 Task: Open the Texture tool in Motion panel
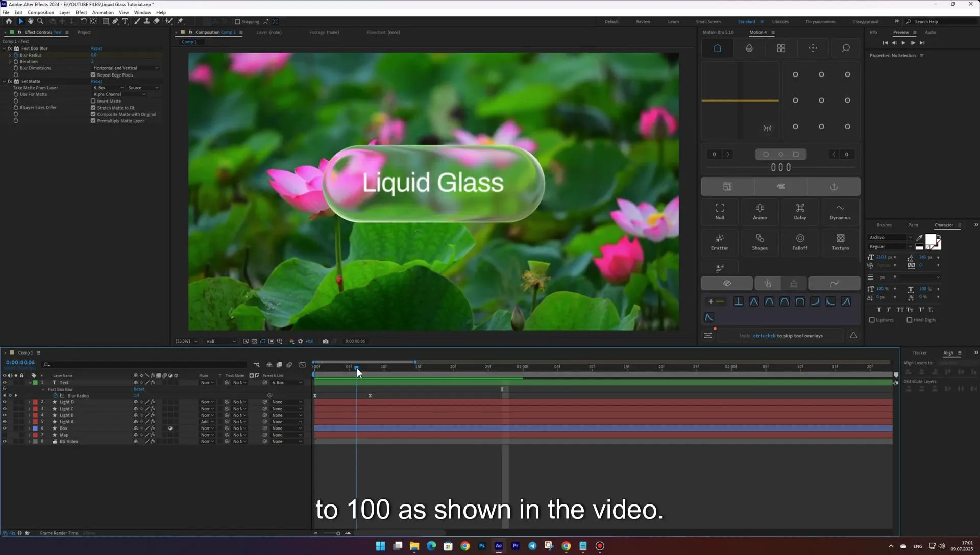(x=840, y=242)
